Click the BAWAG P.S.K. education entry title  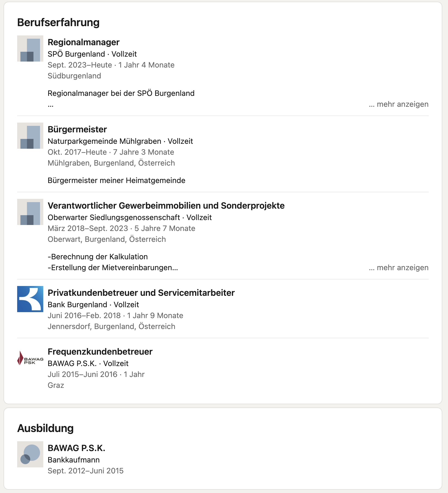[x=76, y=448]
